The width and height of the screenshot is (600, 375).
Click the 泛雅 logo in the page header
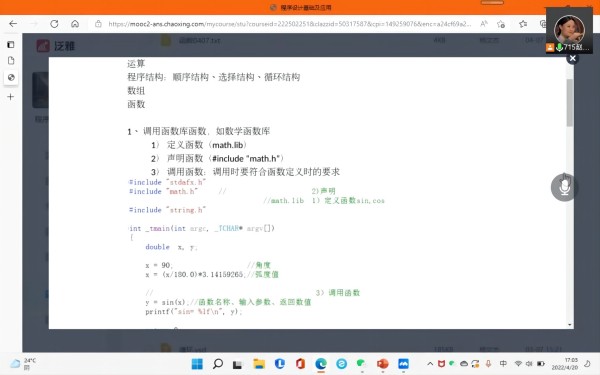click(x=56, y=46)
